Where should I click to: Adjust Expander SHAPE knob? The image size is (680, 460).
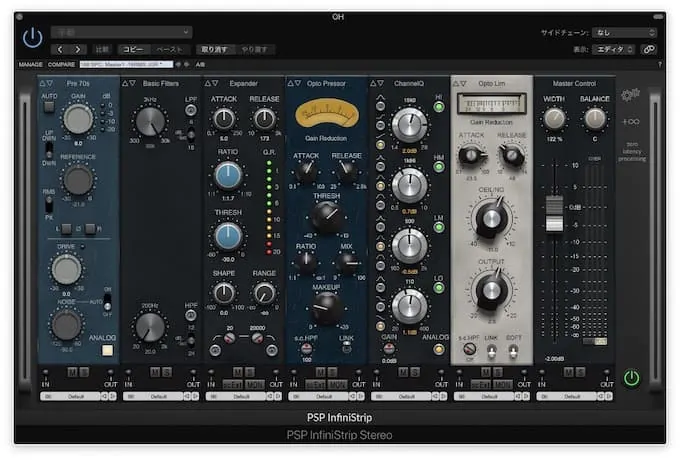tap(224, 294)
